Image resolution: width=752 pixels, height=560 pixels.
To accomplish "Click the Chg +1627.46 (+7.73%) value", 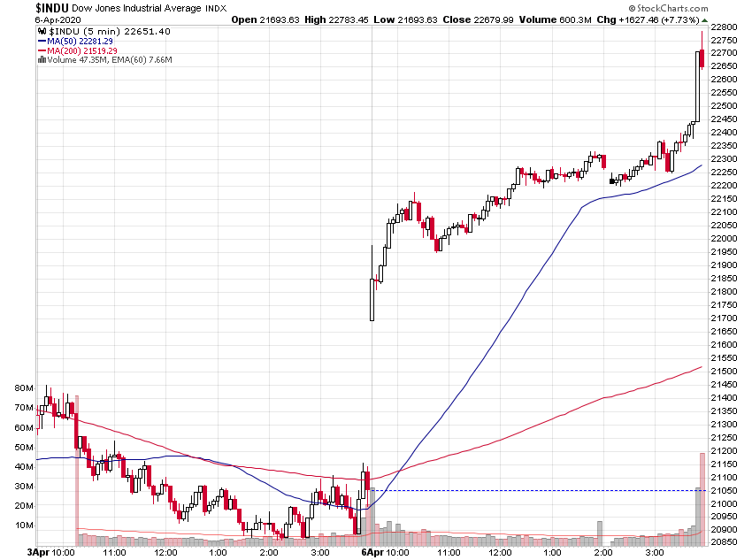I will 648,20.
